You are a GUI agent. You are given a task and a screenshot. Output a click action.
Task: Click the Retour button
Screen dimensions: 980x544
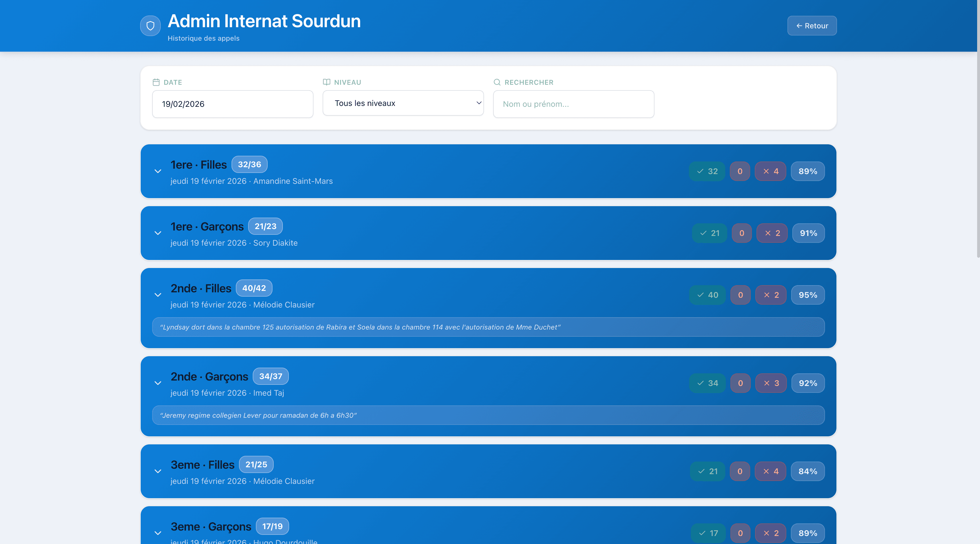pyautogui.click(x=812, y=26)
